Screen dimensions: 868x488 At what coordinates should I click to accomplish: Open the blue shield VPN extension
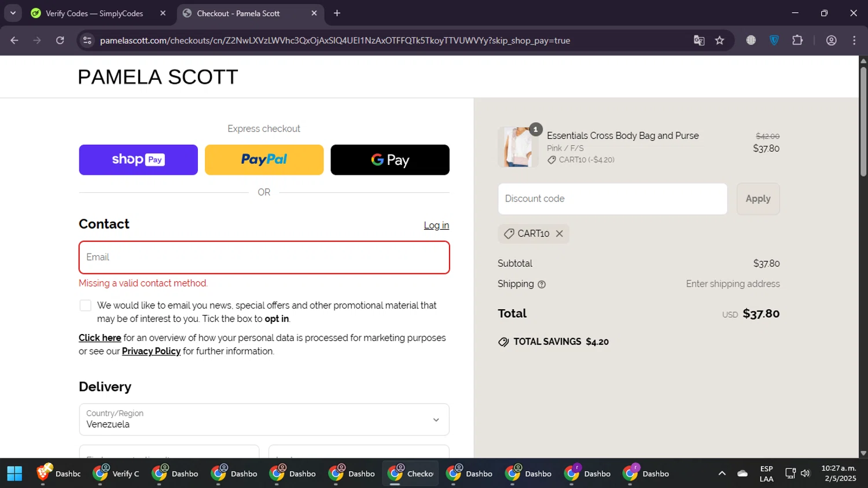pyautogui.click(x=774, y=41)
